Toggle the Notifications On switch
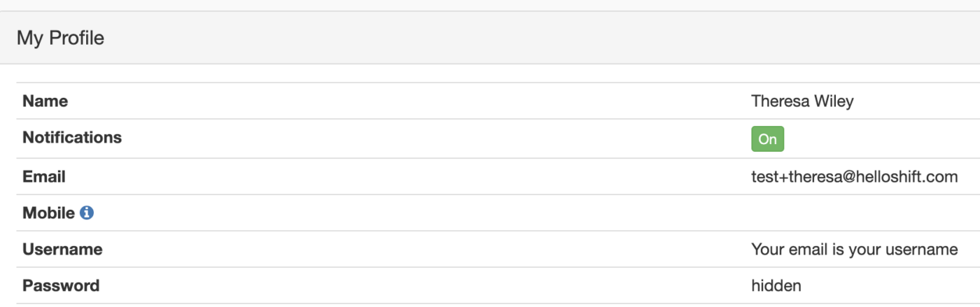980x307 pixels. click(767, 138)
